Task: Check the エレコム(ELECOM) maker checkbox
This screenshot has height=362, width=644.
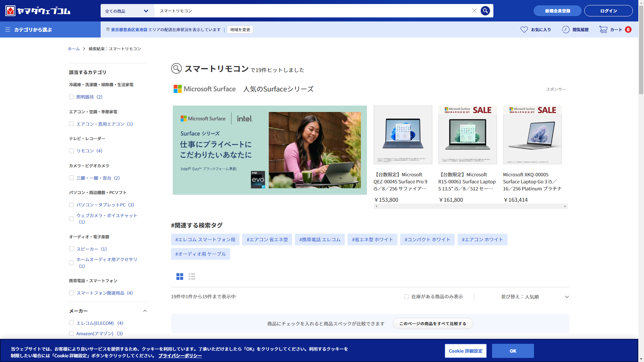Action: tap(71, 323)
